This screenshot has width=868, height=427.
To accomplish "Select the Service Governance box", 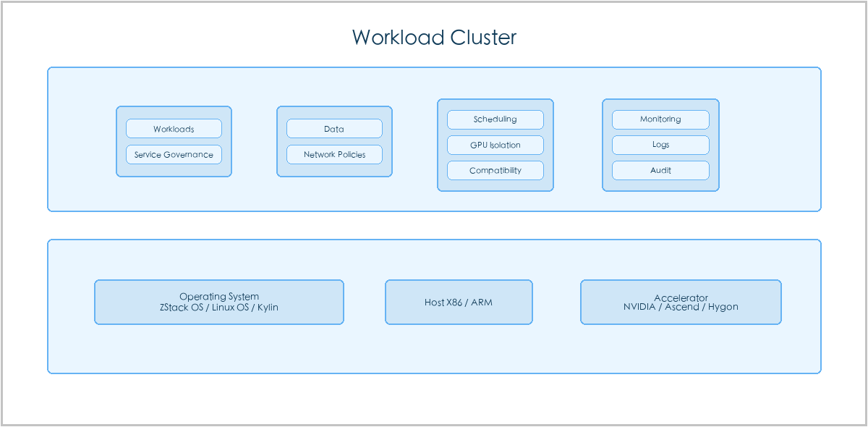I will (x=174, y=154).
